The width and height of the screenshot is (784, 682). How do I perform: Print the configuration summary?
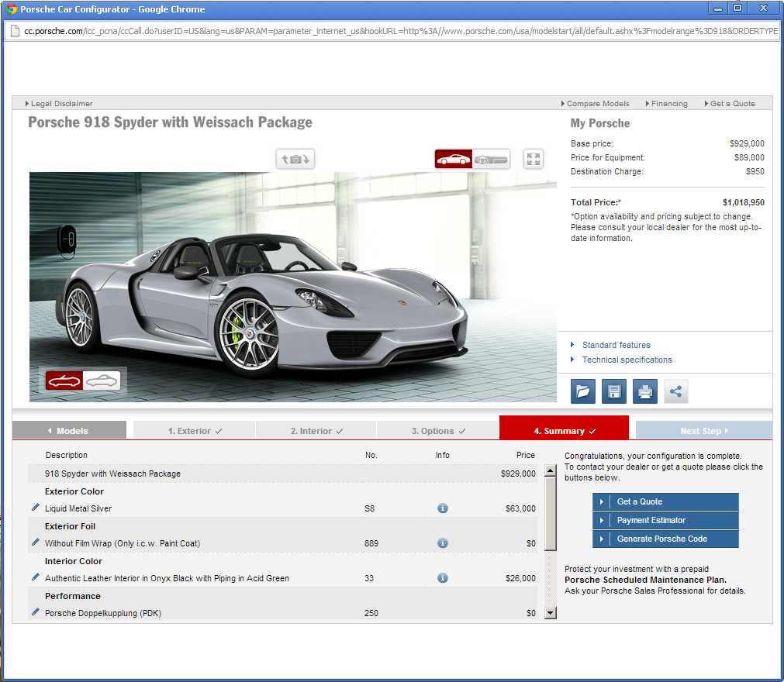pos(645,391)
